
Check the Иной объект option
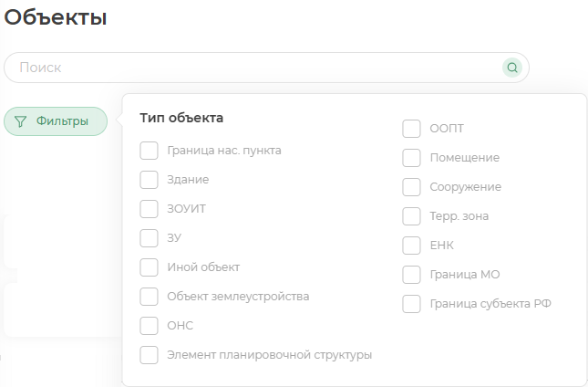[x=149, y=267]
